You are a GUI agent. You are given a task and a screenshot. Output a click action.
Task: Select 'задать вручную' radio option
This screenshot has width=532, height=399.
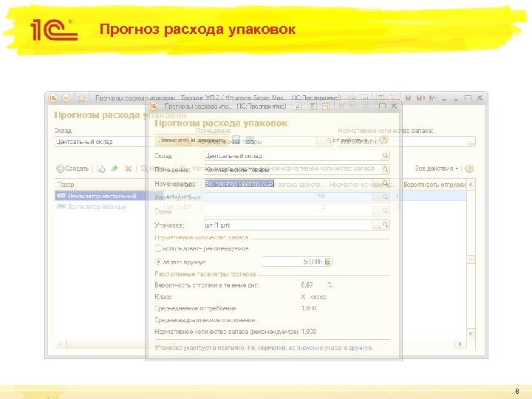pyautogui.click(x=158, y=262)
